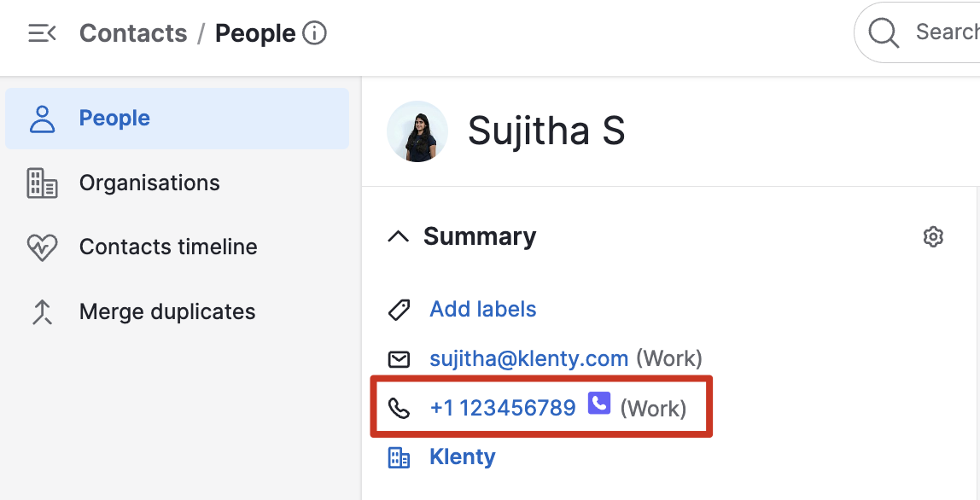Screen dimensions: 980x500
Task: Click the sujitha@klenty.com email link
Action: click(529, 358)
